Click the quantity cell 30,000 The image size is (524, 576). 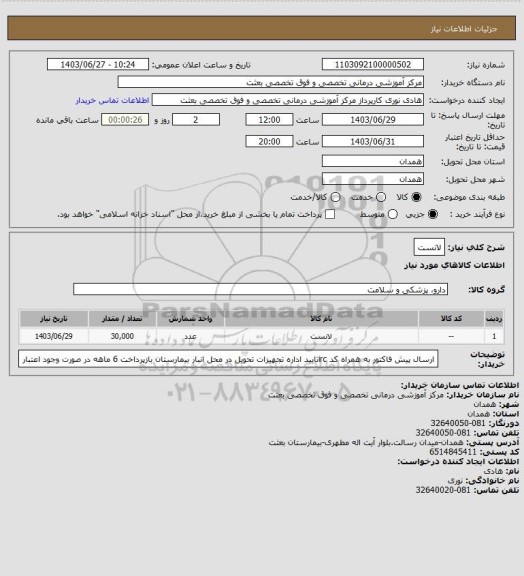point(122,336)
